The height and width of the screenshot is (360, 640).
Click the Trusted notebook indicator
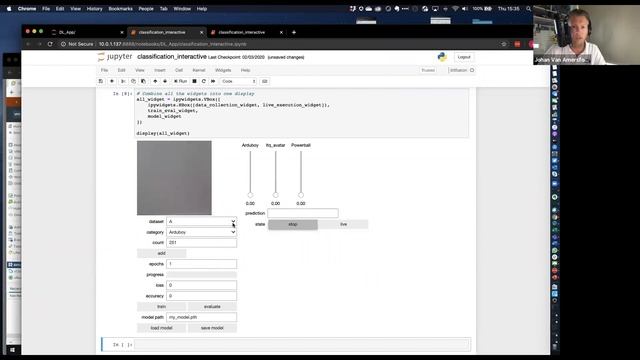tap(428, 70)
